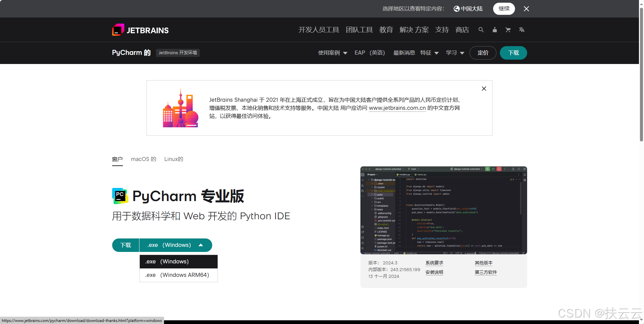
Task: Click the 下载 button for PyCharm 专业版
Action: tap(126, 245)
